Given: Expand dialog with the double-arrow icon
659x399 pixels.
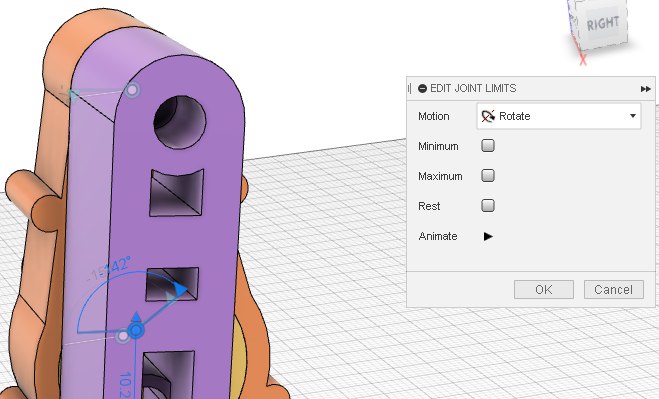Looking at the screenshot, I should pyautogui.click(x=645, y=89).
